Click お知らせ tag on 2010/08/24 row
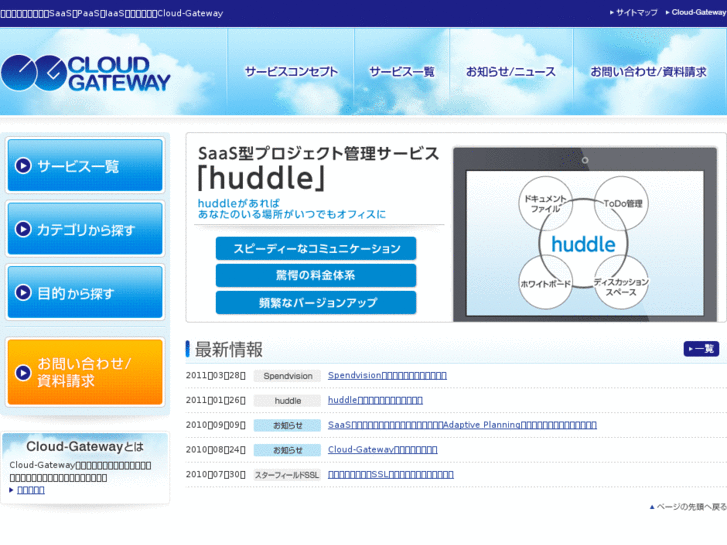 287,450
